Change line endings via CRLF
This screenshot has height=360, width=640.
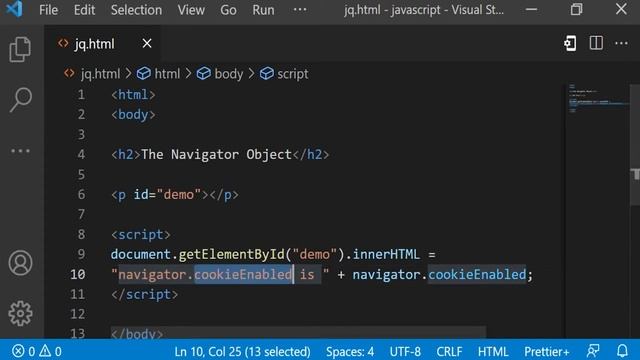coord(449,351)
